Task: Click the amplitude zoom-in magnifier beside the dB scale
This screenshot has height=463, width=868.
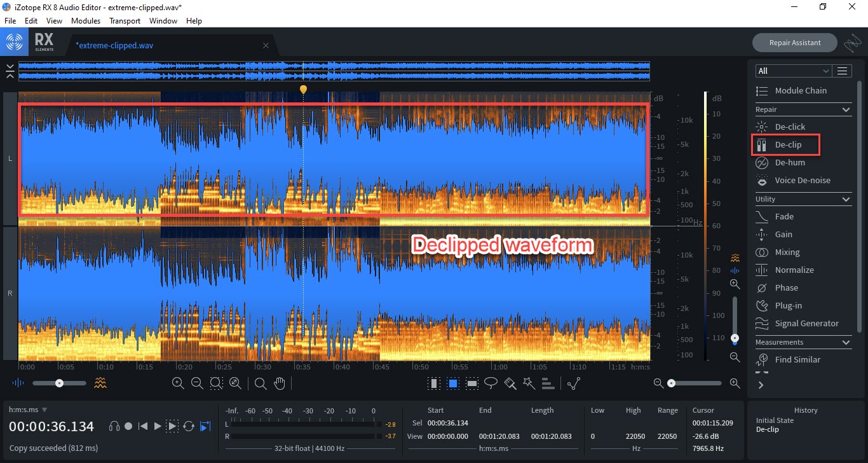Action: point(735,284)
